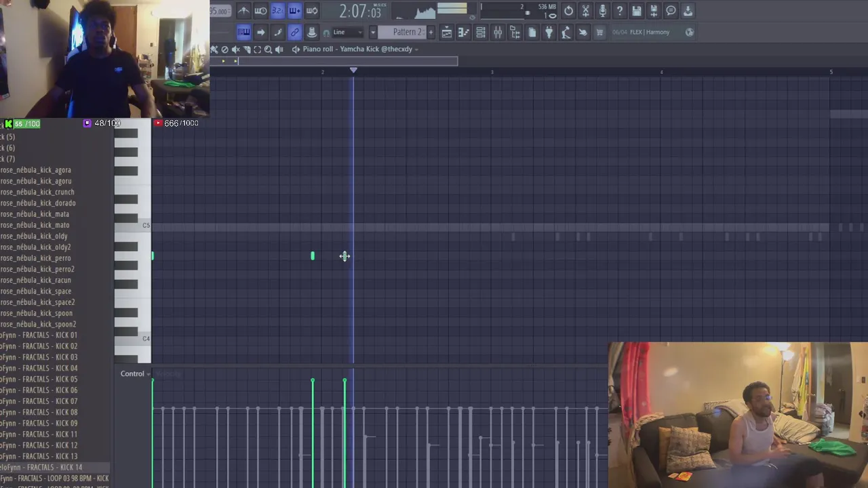Click the C5 piano key
The height and width of the screenshot is (488, 868).
(132, 226)
